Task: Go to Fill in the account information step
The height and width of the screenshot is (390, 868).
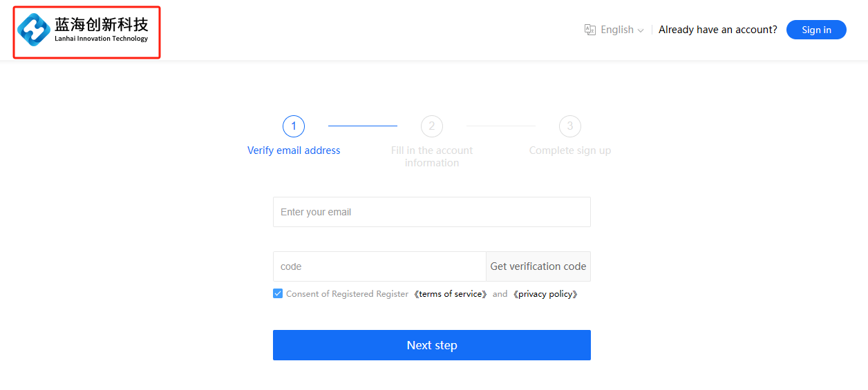Action: pos(432,157)
